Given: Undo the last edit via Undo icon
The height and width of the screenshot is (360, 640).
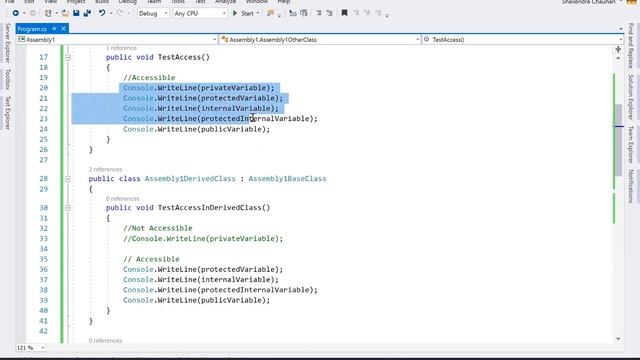Looking at the screenshot, I should point(102,13).
